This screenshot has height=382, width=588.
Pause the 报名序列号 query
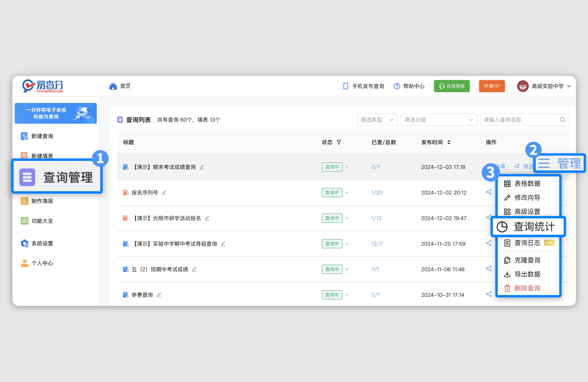(347, 193)
